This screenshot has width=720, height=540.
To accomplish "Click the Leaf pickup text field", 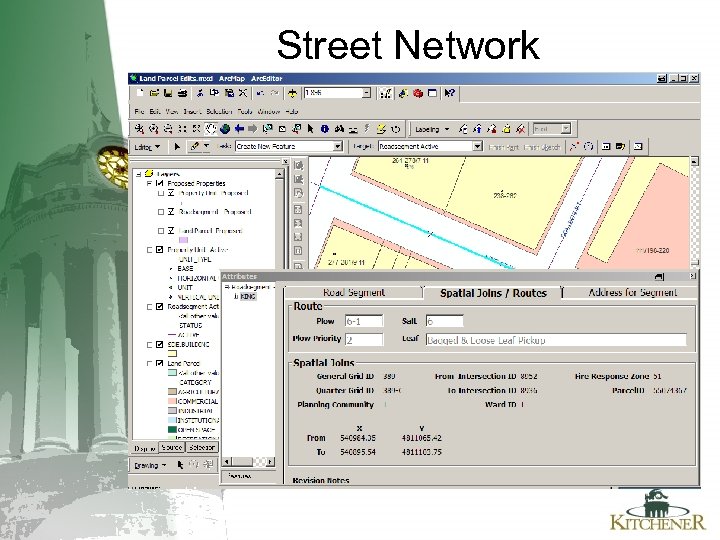I will (x=556, y=340).
